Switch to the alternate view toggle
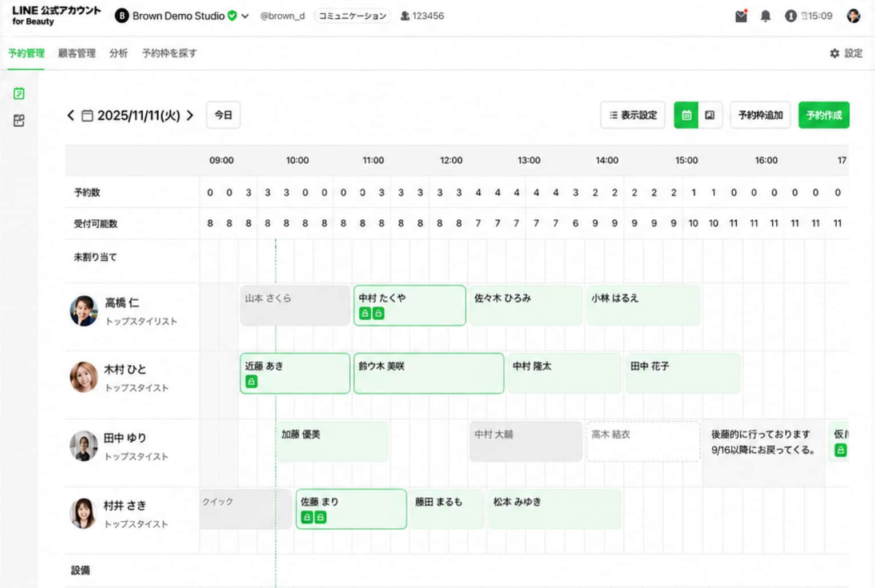 710,115
